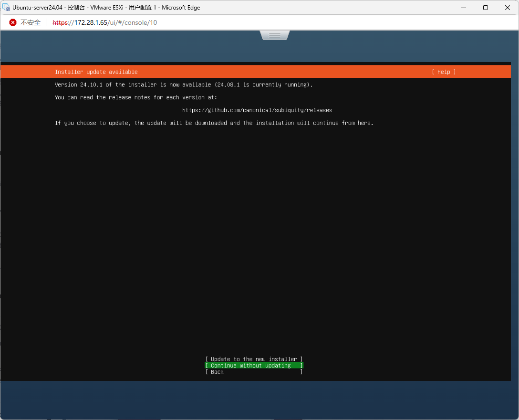The height and width of the screenshot is (420, 519).
Task: Select Continue without updating option
Action: coord(254,366)
